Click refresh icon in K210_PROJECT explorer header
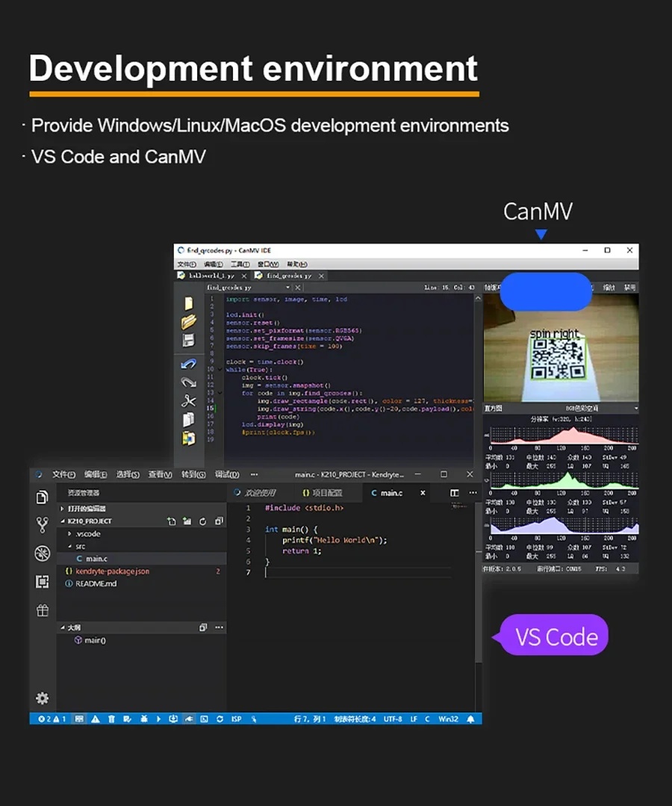 tap(202, 521)
